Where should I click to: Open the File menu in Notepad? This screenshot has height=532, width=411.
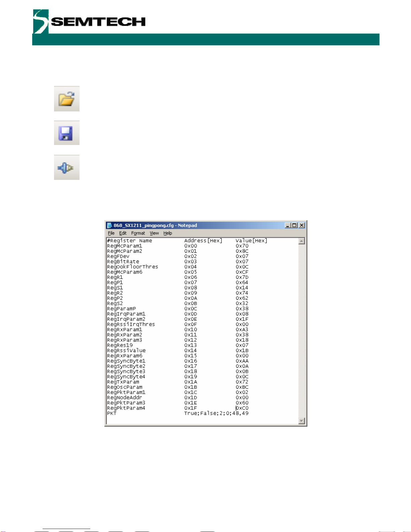111,233
